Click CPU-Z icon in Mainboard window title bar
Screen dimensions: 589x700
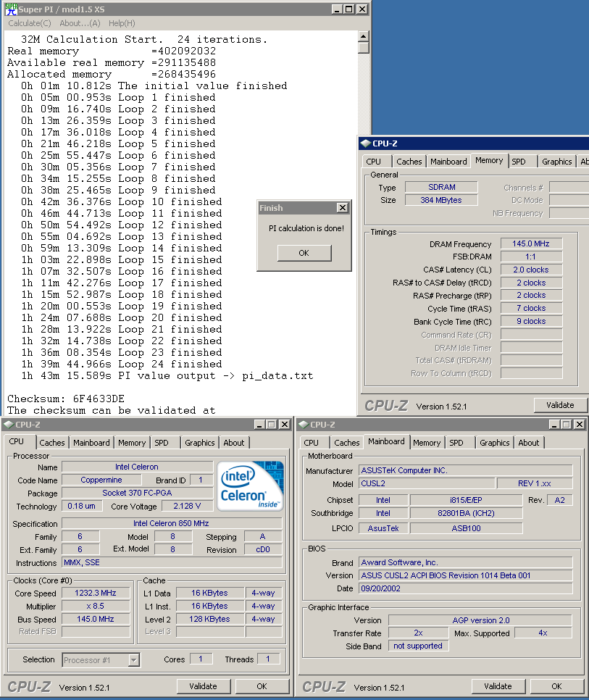(302, 424)
